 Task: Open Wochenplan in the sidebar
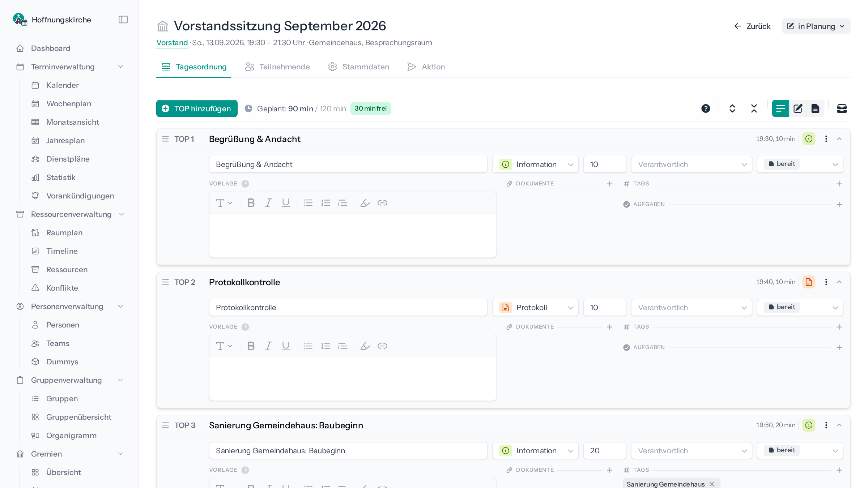point(69,104)
